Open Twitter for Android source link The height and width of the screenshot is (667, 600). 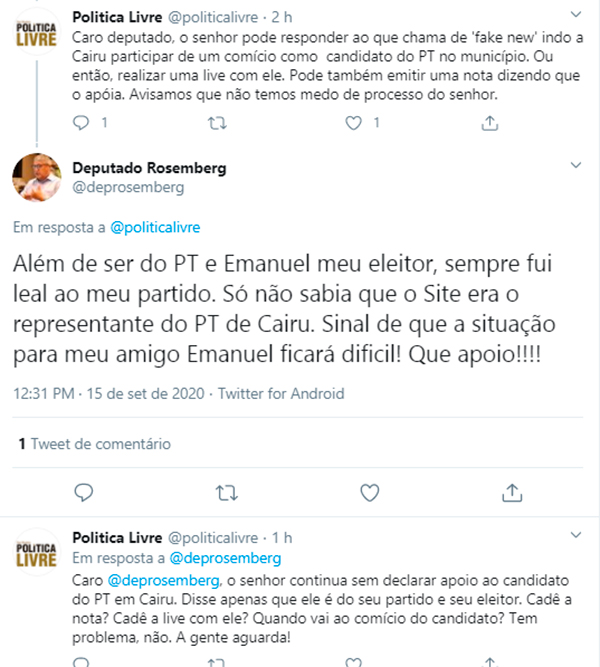tap(281, 393)
